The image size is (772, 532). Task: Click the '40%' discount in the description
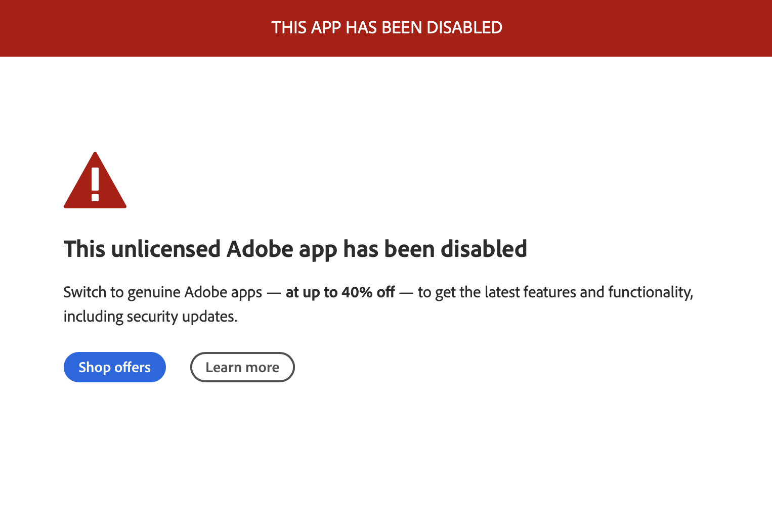[357, 292]
